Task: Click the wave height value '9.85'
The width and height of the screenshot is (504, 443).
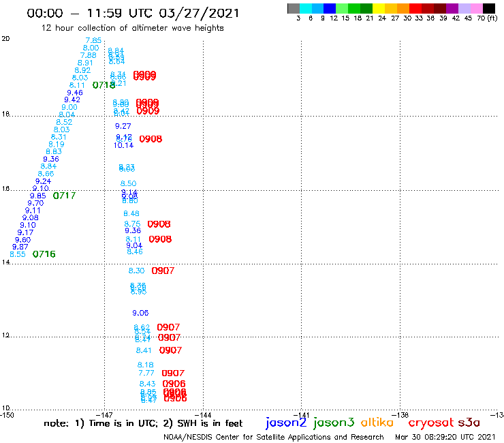Action: 37,196
